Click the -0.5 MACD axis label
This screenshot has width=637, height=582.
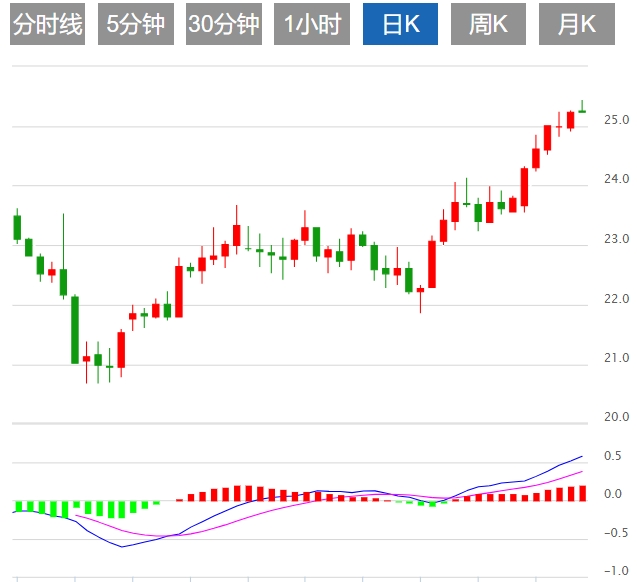[616, 532]
